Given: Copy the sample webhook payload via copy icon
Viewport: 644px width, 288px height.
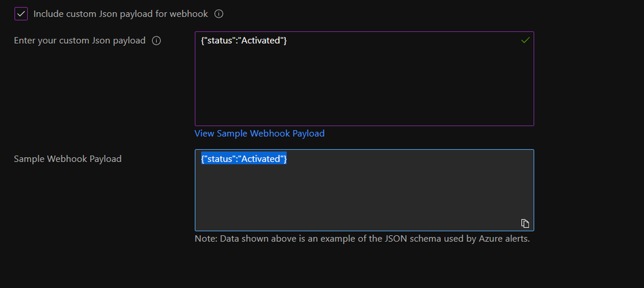Looking at the screenshot, I should point(525,223).
